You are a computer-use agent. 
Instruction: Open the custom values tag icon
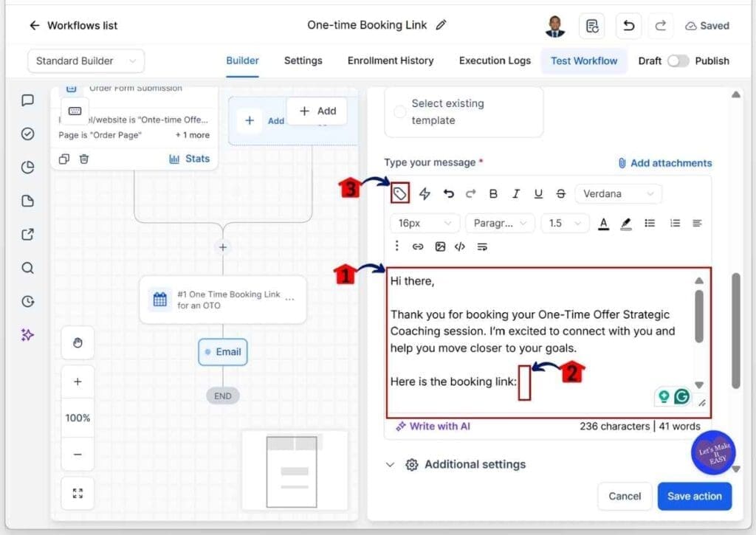(399, 194)
